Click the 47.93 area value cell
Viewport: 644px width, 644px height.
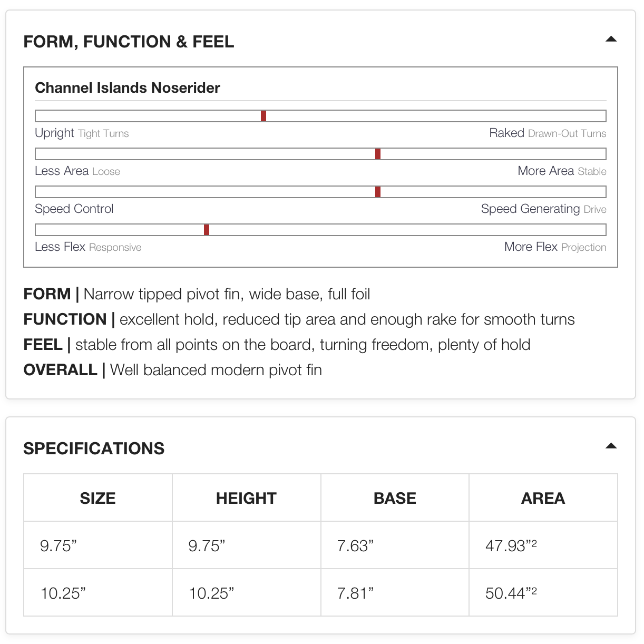[x=511, y=545]
